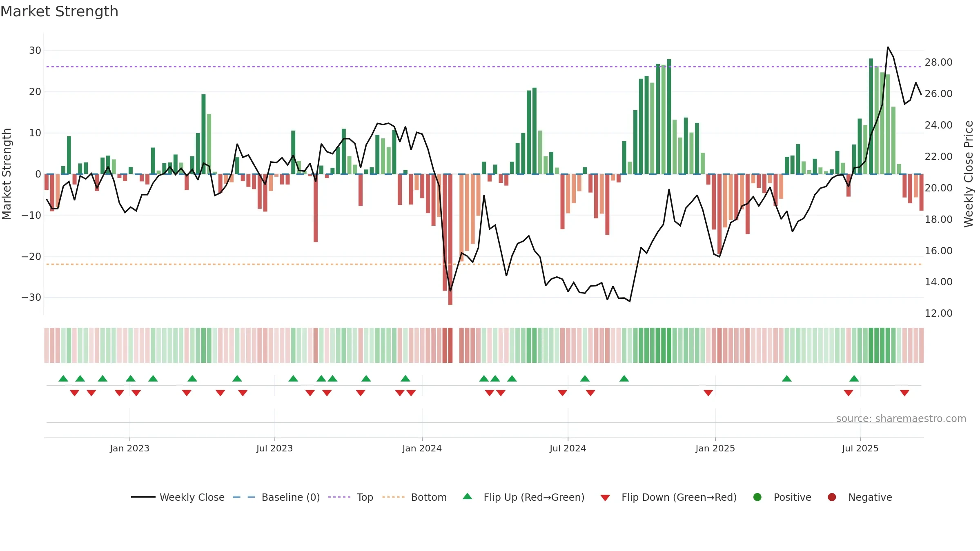
Task: Click the 14.00 price tick on the right axis
Action: [938, 282]
